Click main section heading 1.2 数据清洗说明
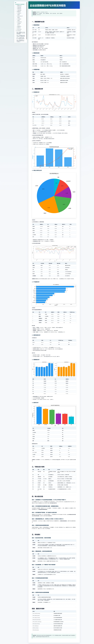Image resolution: width=94 pixels, height=644 pixels. point(36,53)
